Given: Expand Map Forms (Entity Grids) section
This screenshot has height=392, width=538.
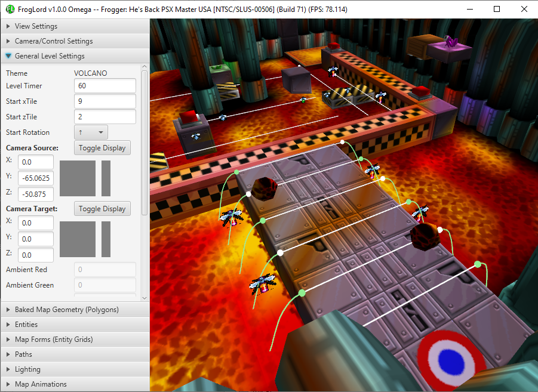Looking at the screenshot, I should click(75, 339).
